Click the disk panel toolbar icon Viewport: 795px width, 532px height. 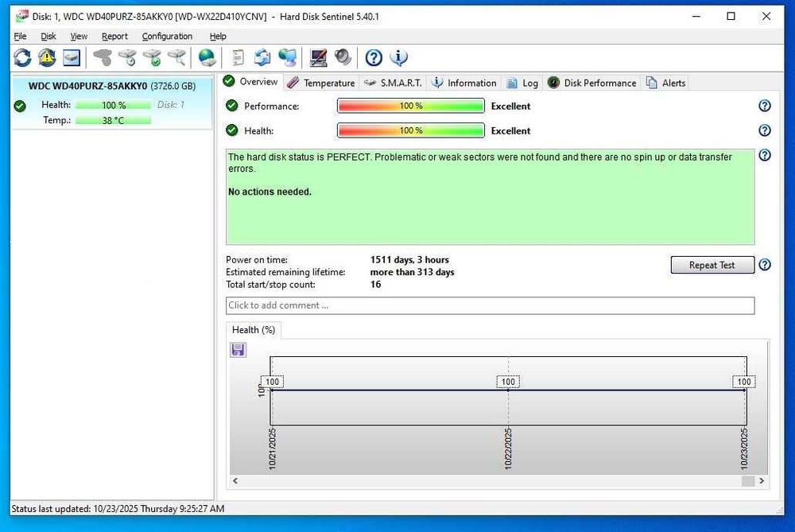[x=72, y=58]
